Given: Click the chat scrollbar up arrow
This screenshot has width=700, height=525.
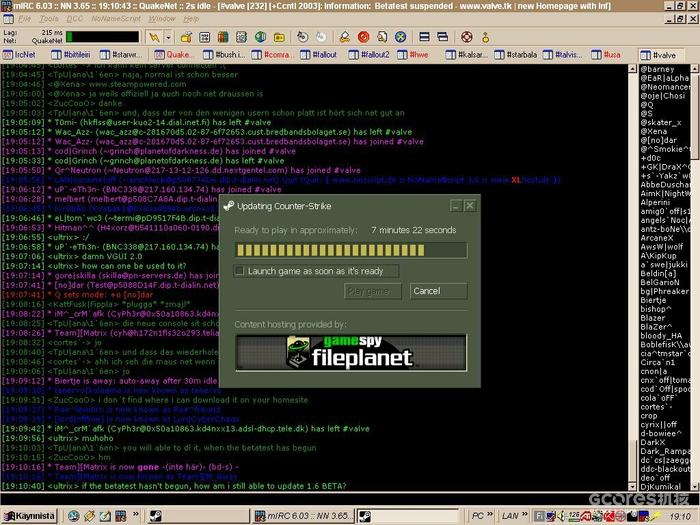Looking at the screenshot, I should pyautogui.click(x=632, y=69).
